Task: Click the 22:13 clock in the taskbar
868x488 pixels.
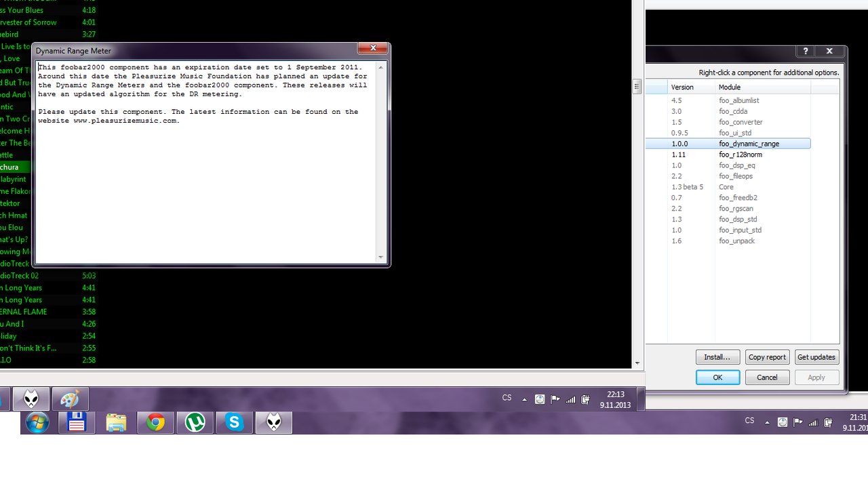Action: tap(615, 400)
